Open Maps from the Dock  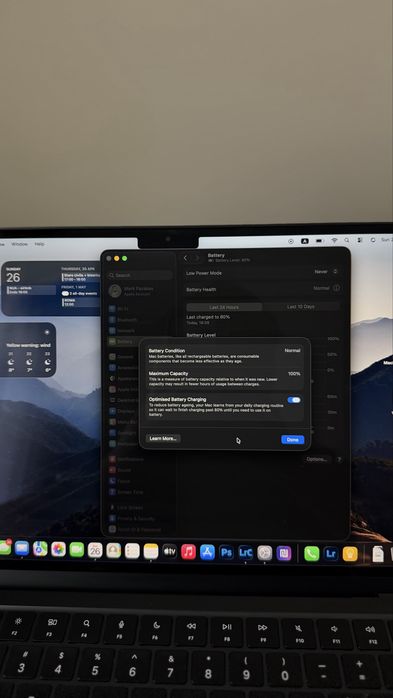pyautogui.click(x=40, y=549)
